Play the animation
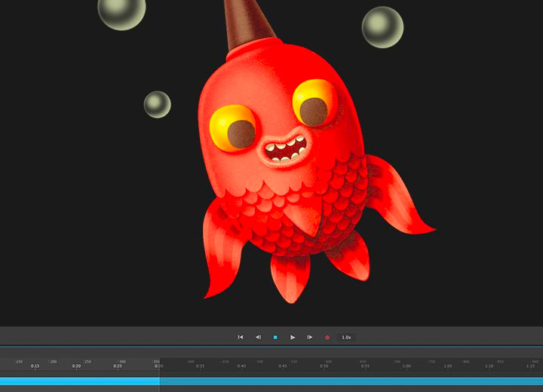543x392 pixels. pos(293,337)
